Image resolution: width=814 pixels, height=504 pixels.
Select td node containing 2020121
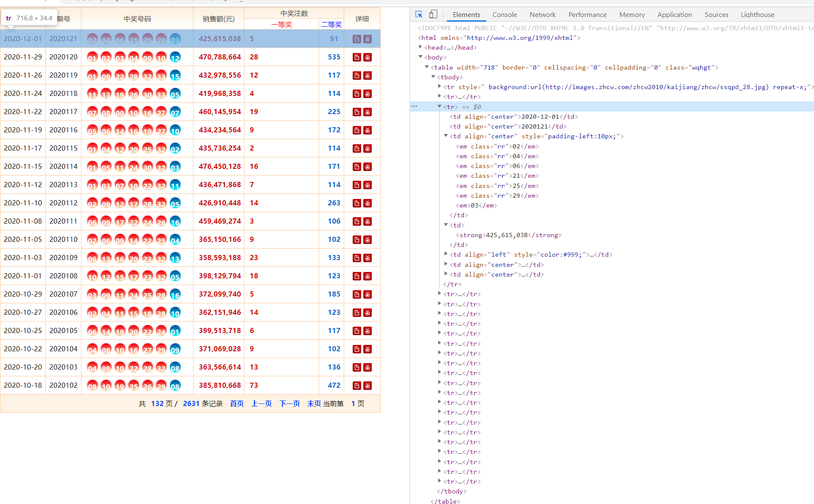point(508,126)
